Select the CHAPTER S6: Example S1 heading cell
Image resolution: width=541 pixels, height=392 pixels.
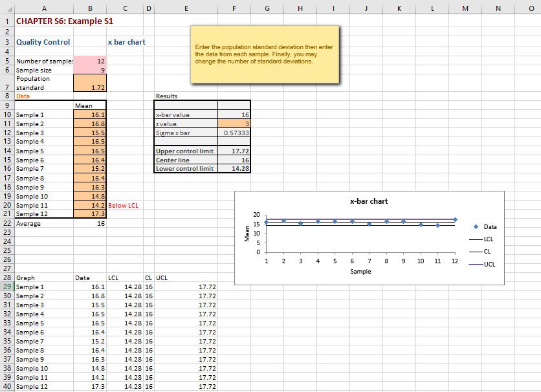pos(44,21)
